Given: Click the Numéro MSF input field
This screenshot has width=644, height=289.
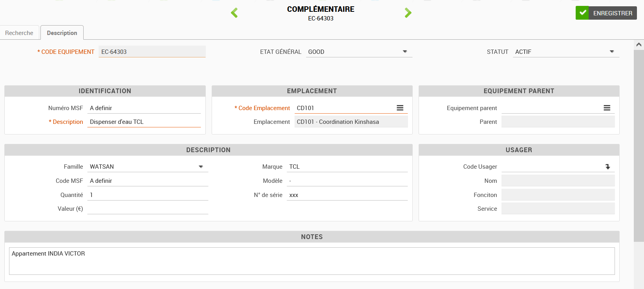Looking at the screenshot, I should tap(144, 108).
